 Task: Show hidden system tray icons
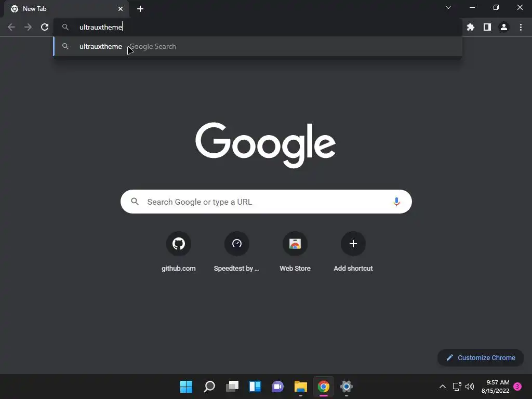tap(443, 387)
